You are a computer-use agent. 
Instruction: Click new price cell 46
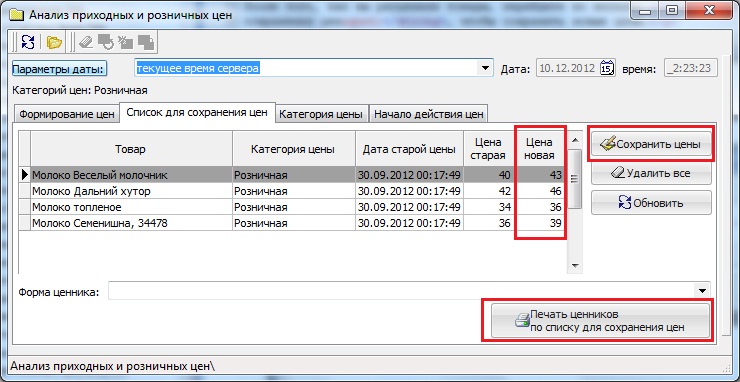coord(539,191)
